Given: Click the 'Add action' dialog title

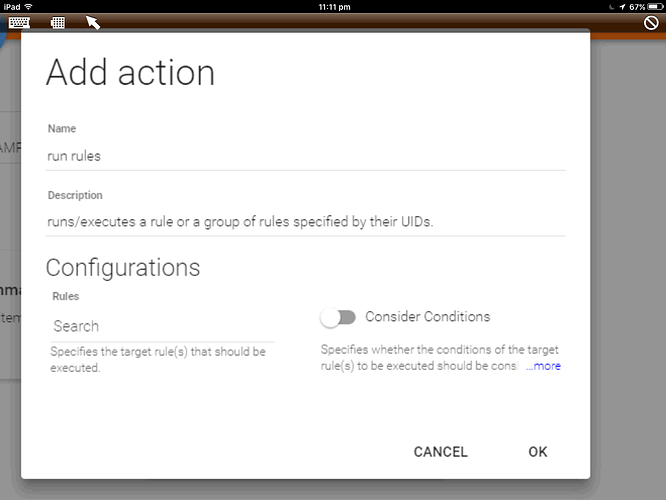Looking at the screenshot, I should coord(131,73).
